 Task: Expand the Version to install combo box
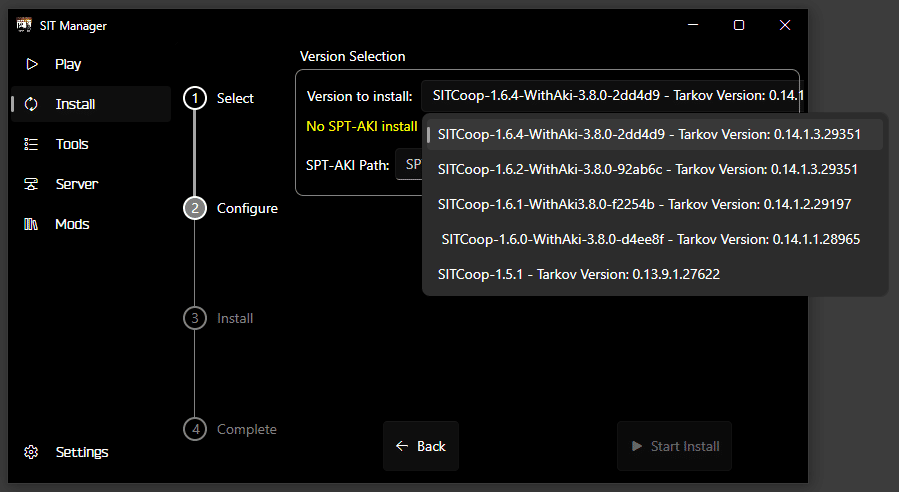click(x=612, y=96)
